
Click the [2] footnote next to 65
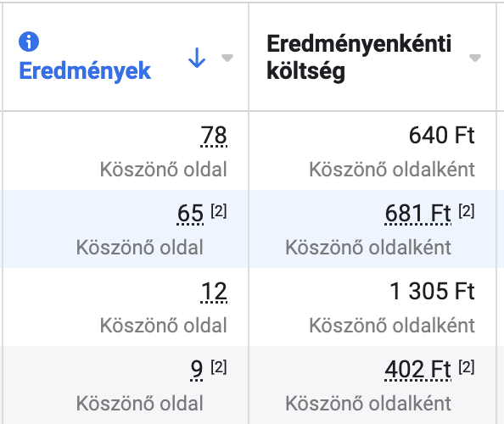tap(219, 211)
